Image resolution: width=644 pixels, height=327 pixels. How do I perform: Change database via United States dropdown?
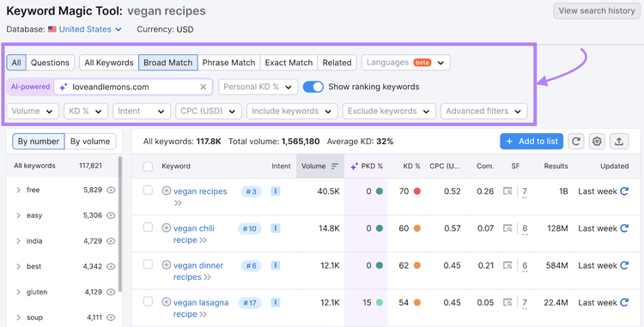click(90, 29)
